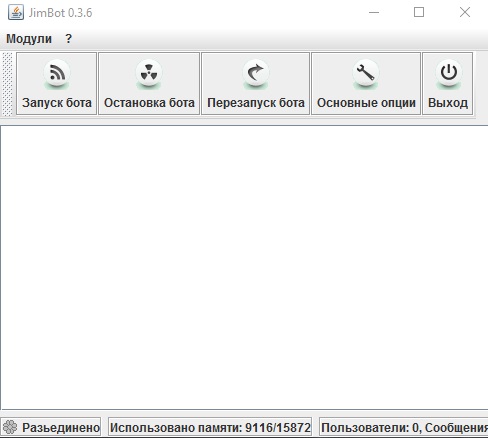Click the Пользователи status field

404,427
